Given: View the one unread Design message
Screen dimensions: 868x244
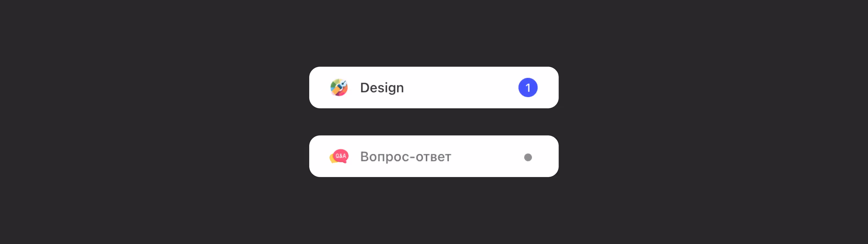Looking at the screenshot, I should (528, 88).
